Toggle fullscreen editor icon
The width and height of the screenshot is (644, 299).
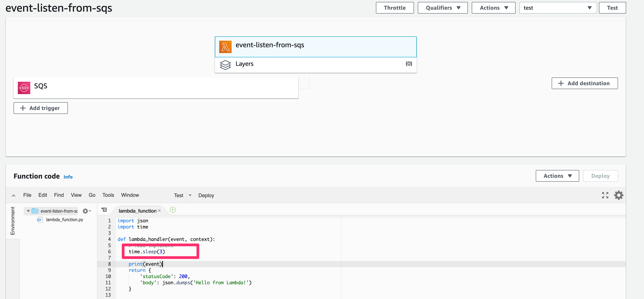605,195
